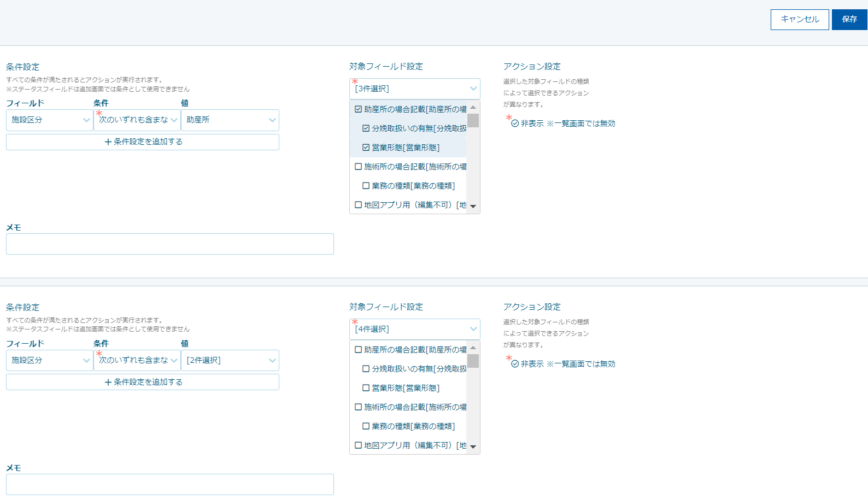
Task: Add a condition in the first rule block
Action: coord(143,142)
